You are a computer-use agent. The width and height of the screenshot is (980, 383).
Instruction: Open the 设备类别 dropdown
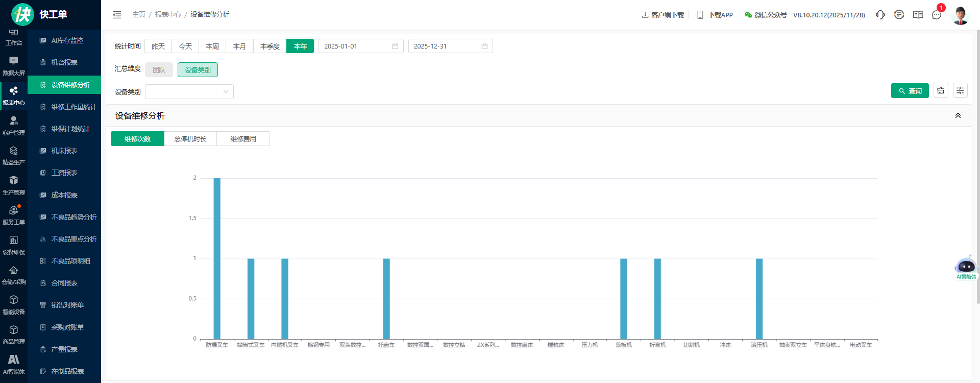(189, 92)
